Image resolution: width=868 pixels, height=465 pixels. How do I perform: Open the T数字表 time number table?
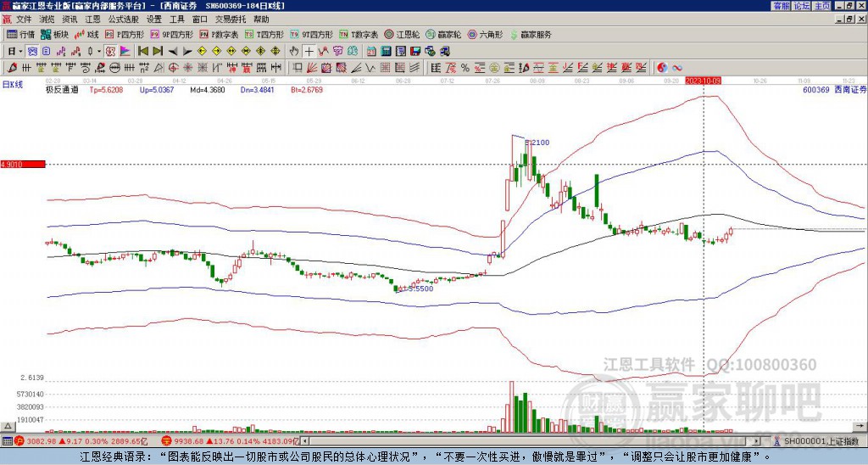click(x=359, y=34)
